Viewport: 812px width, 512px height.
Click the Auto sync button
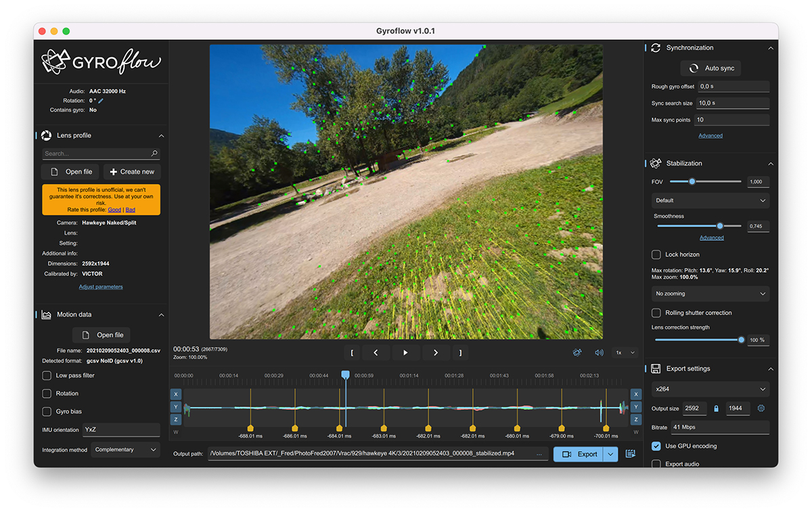click(710, 68)
